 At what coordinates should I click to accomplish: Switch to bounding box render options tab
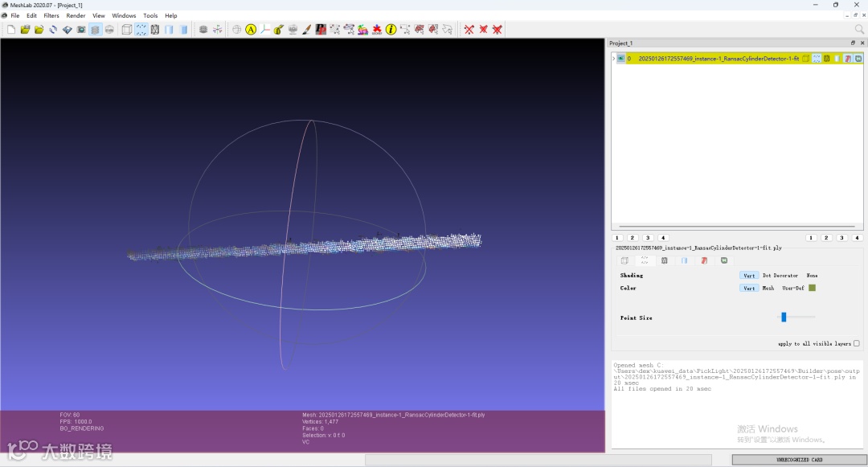tap(624, 260)
